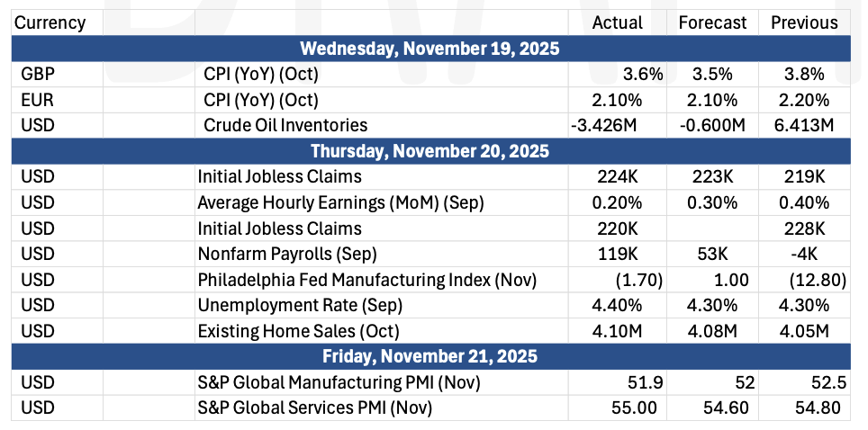Select the Philadelphia Fed Manufacturing Index event

click(x=366, y=280)
